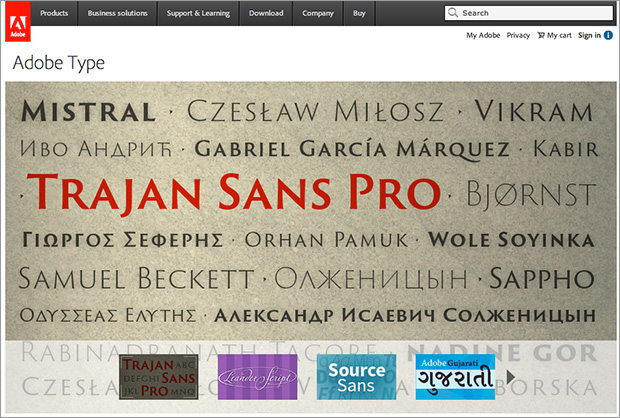The height and width of the screenshot is (418, 620).
Task: Click the Gabriel García Márquez text
Action: [352, 149]
